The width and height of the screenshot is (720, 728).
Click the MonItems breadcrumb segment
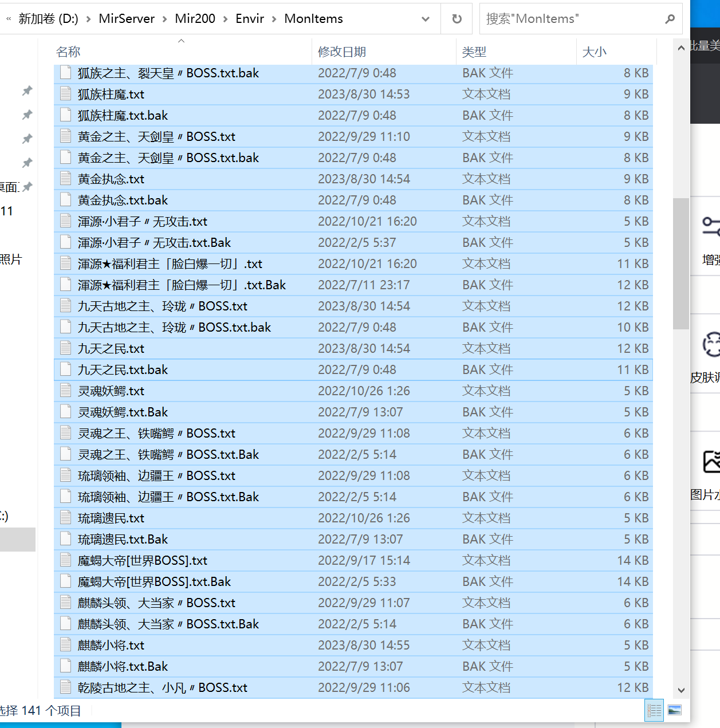pos(313,19)
